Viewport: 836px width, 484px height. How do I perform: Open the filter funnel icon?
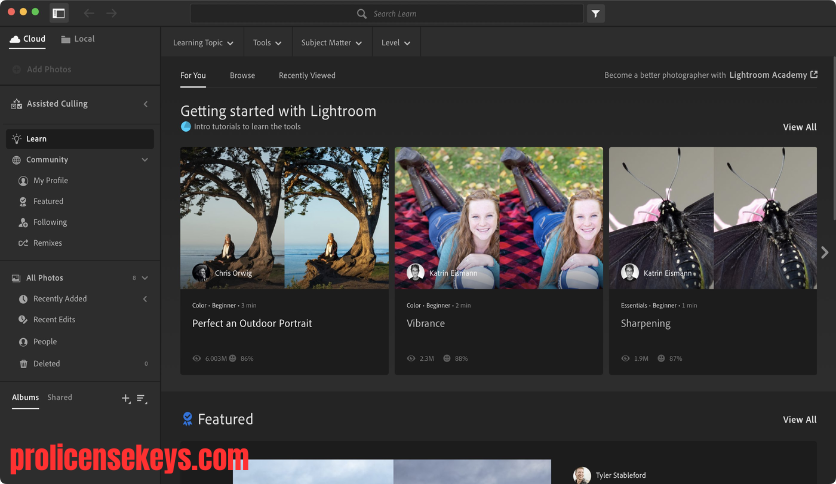596,13
